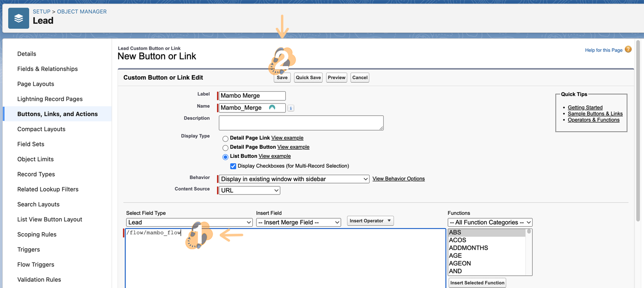644x288 pixels.
Task: Go to Page Layouts section
Action: point(35,84)
